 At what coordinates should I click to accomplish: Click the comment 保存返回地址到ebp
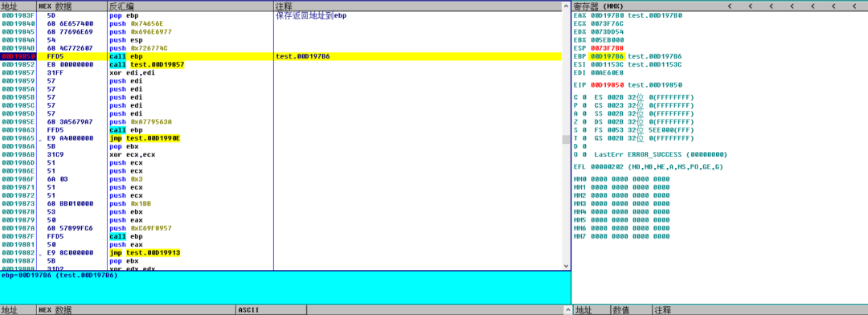311,16
